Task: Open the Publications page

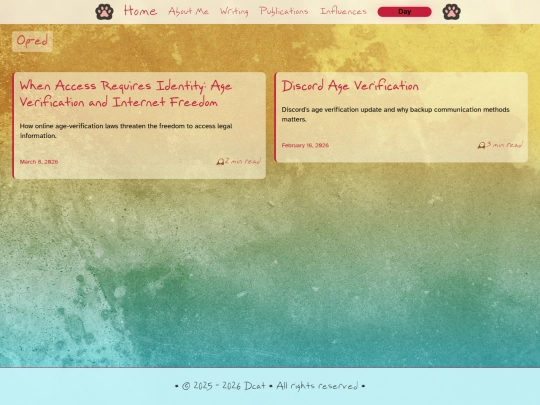Action: click(x=284, y=11)
